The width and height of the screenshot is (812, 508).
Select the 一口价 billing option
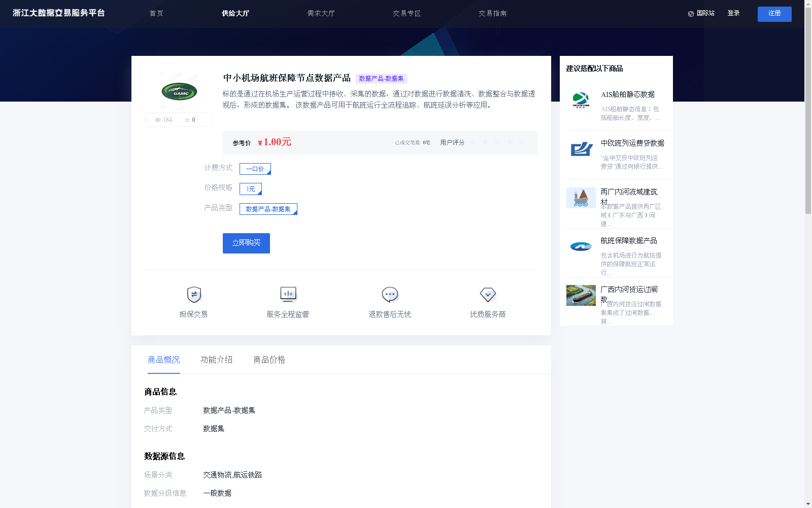point(255,169)
